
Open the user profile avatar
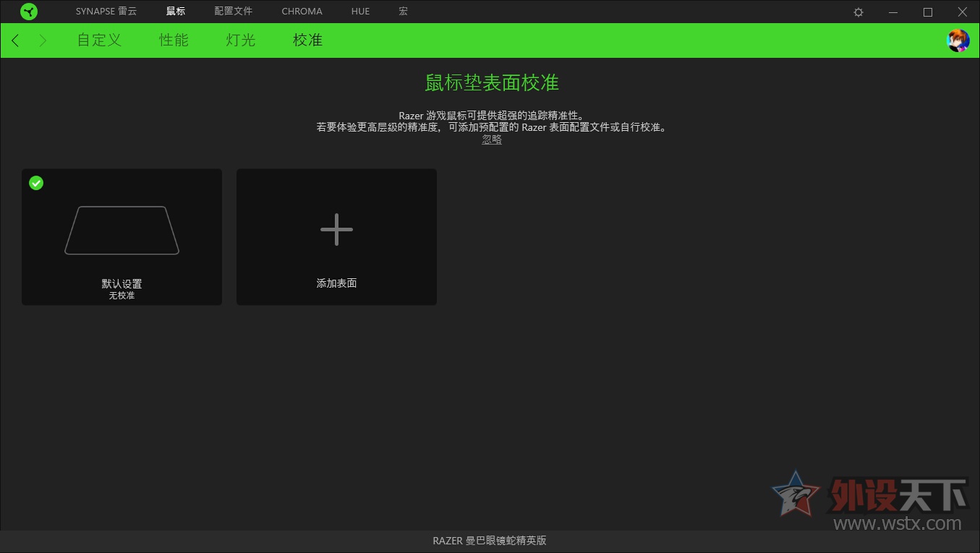(958, 40)
